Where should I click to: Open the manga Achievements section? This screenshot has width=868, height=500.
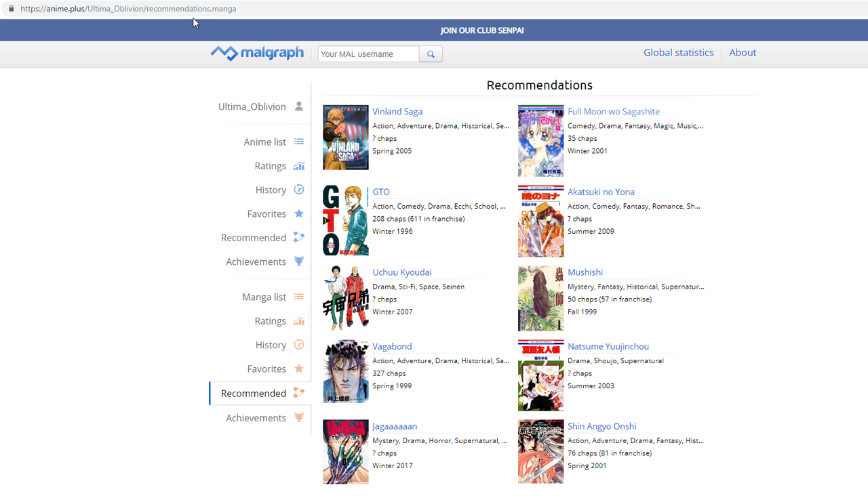tap(256, 417)
